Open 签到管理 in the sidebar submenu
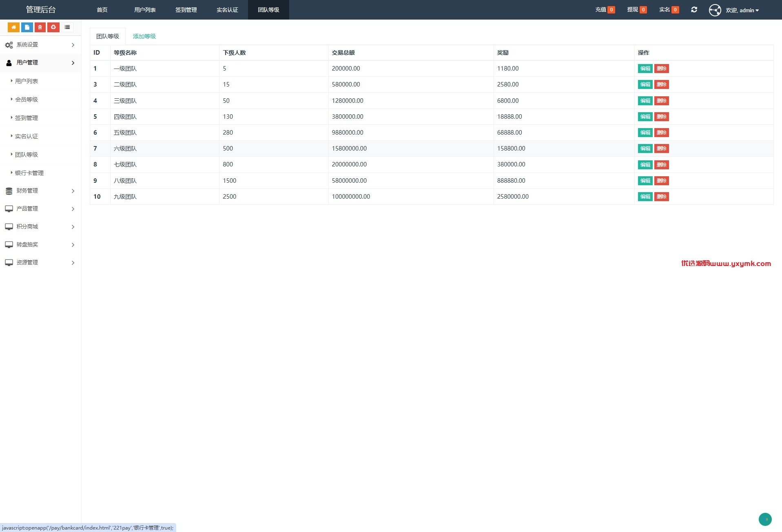The height and width of the screenshot is (532, 782). tap(27, 118)
